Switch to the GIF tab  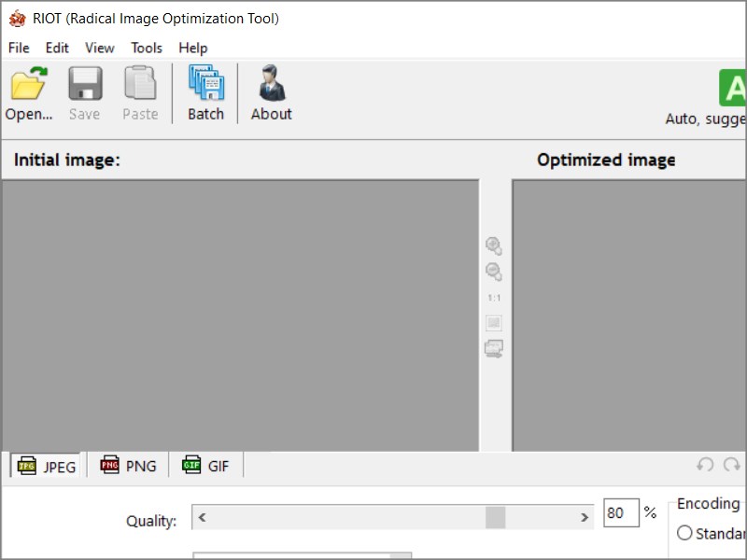[x=205, y=465]
